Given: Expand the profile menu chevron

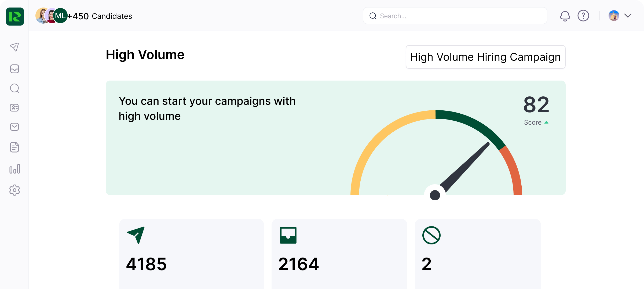Looking at the screenshot, I should pos(628,16).
